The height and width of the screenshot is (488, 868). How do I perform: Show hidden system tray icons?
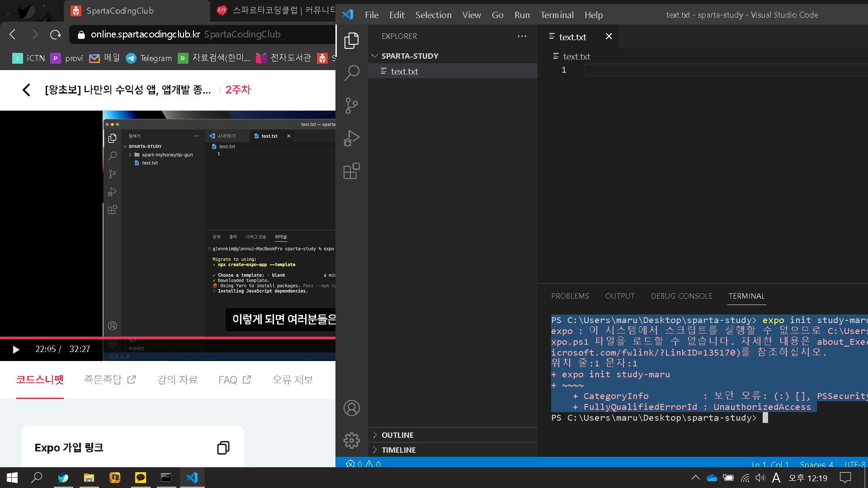tap(696, 478)
